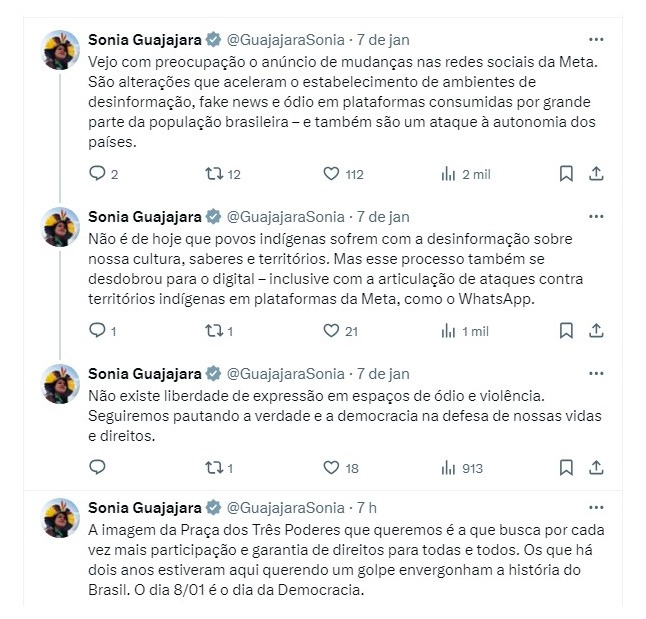This screenshot has height=619, width=646.
Task: Open more options on second tweet
Action: coord(596,216)
